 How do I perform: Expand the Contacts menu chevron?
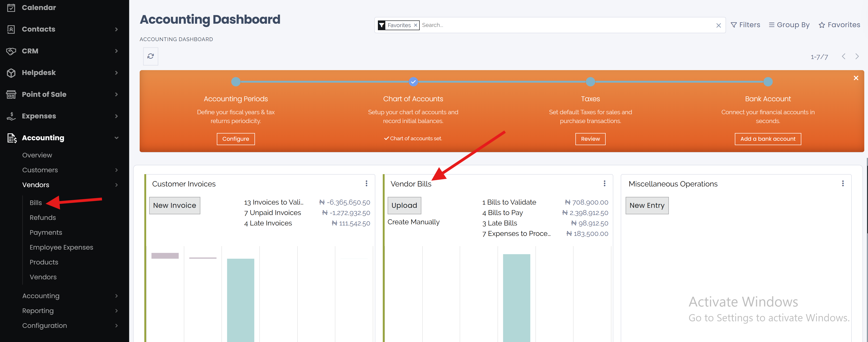point(117,29)
